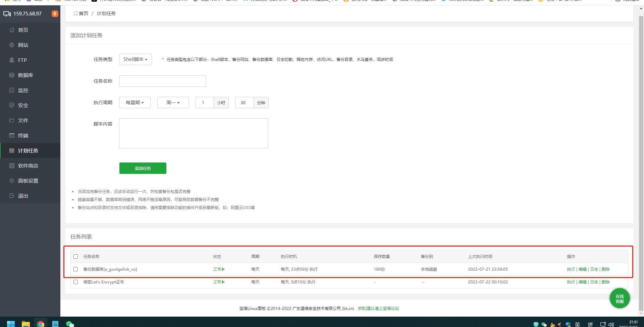Click 执行 for the Let's Encrypt task
The image size is (644, 327).
tap(571, 282)
